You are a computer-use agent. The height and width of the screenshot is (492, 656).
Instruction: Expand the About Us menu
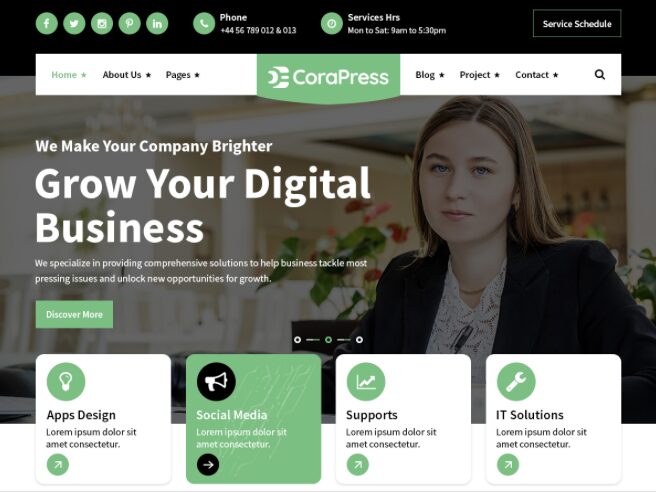tap(127, 75)
